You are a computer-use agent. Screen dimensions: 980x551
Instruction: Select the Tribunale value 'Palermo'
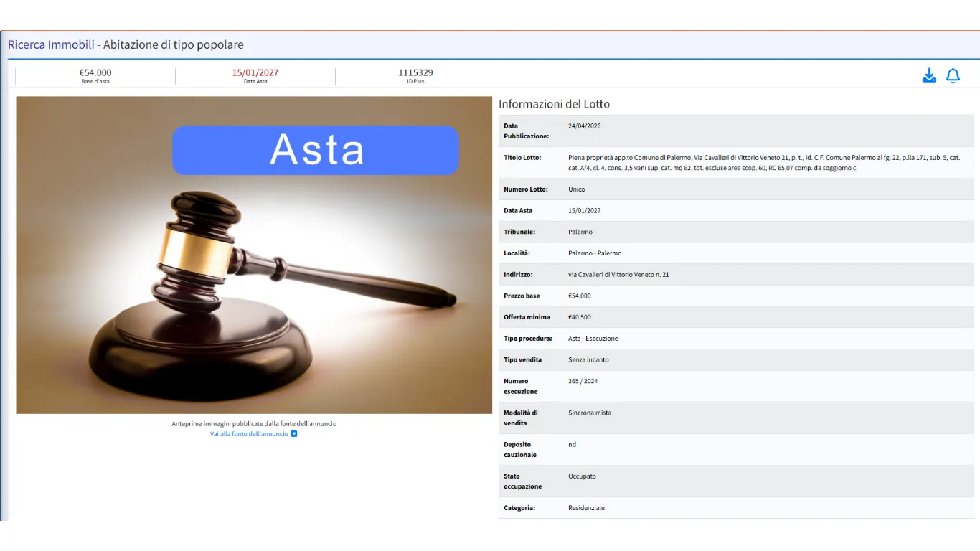coord(580,232)
